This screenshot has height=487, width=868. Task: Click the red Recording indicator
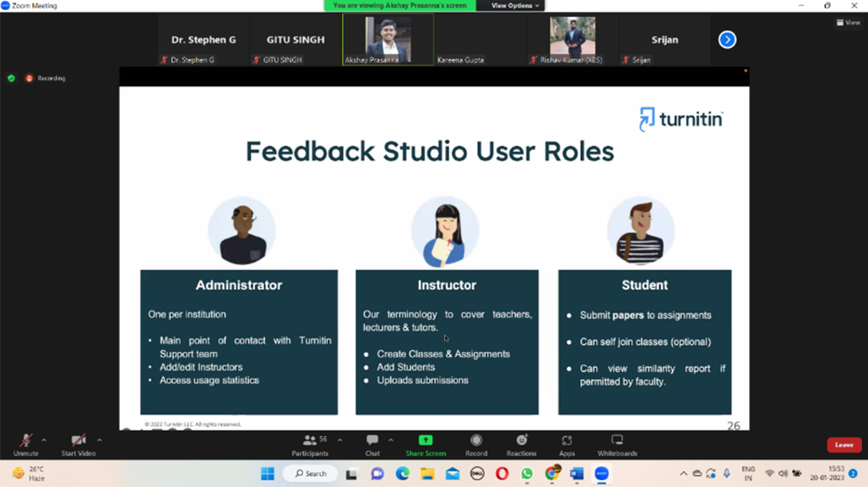tap(46, 78)
